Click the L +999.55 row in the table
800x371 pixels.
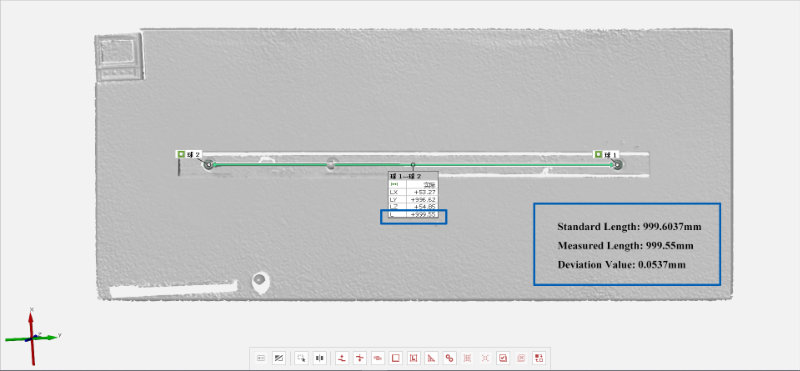[413, 215]
